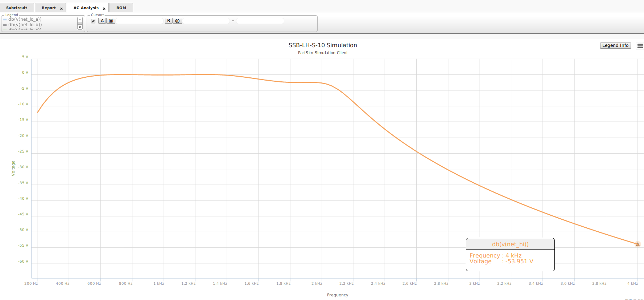
Task: Clear cursor A with its circled-x icon
Action: pos(111,21)
